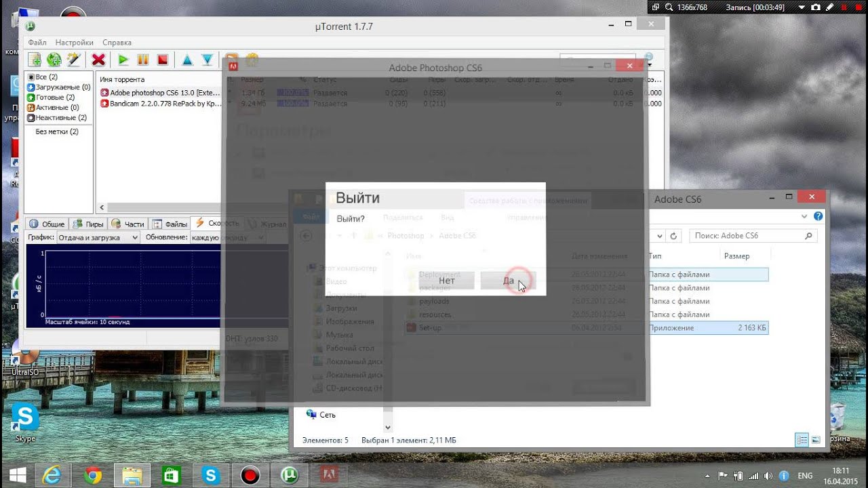Click Explorer help question mark icon
The image size is (868, 488).
(x=818, y=217)
